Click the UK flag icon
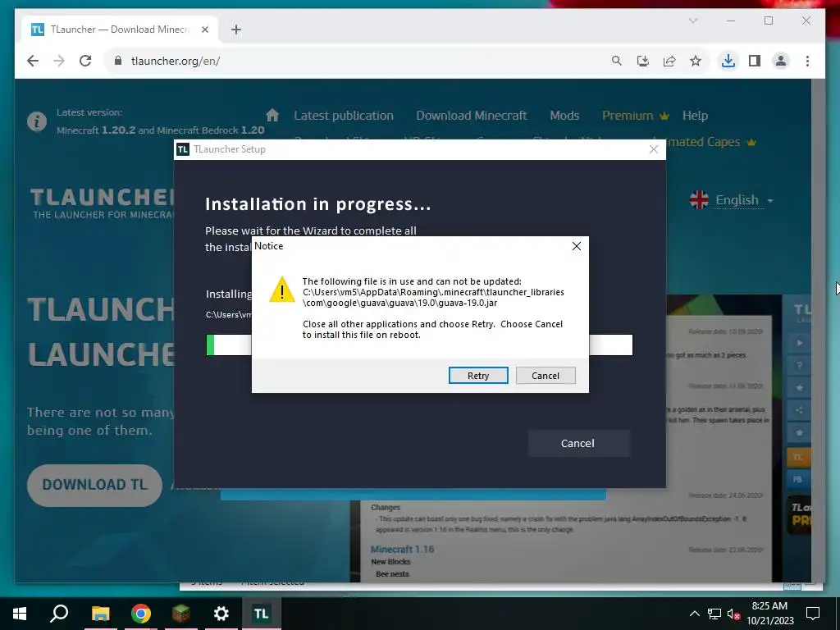The width and height of the screenshot is (840, 630). (x=699, y=200)
